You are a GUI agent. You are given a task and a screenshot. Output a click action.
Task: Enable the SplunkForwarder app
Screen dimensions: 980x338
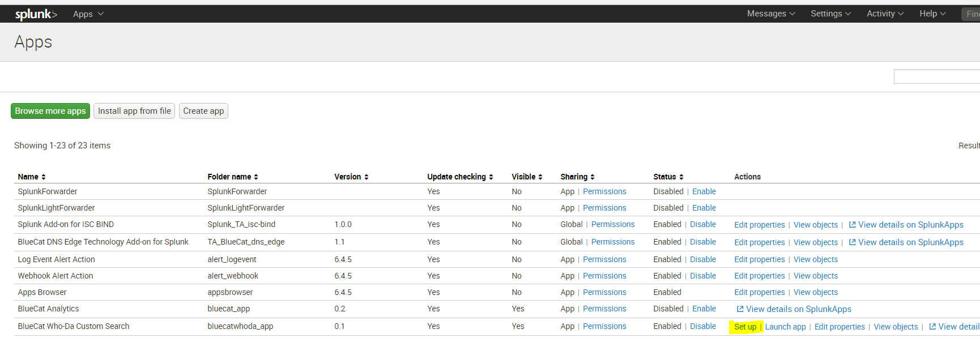pos(704,191)
